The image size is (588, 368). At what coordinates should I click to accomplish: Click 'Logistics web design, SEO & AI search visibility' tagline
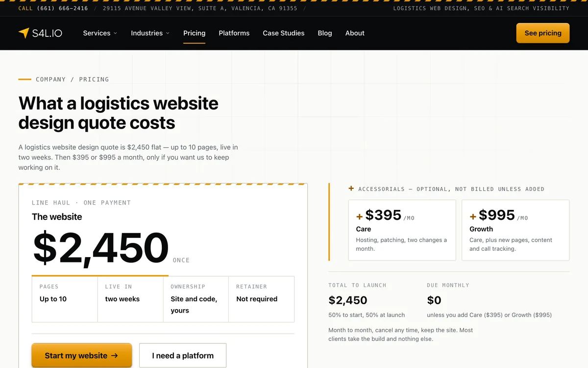click(481, 8)
